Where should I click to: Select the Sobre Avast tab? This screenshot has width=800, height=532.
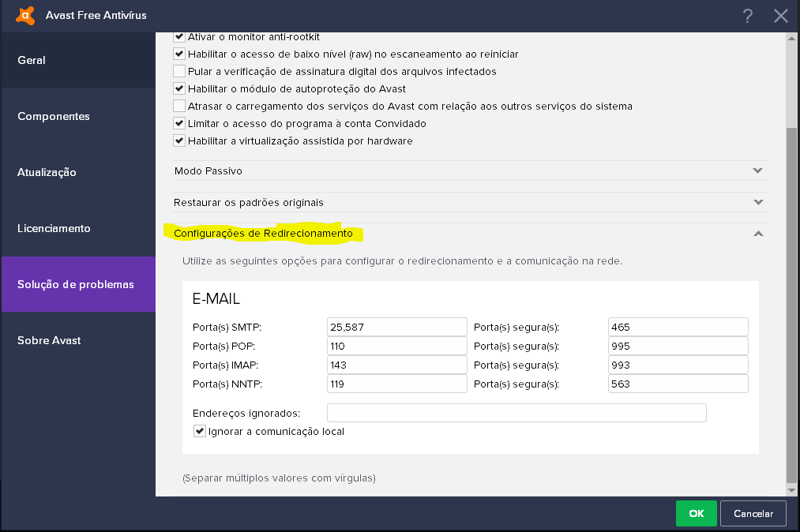point(77,340)
